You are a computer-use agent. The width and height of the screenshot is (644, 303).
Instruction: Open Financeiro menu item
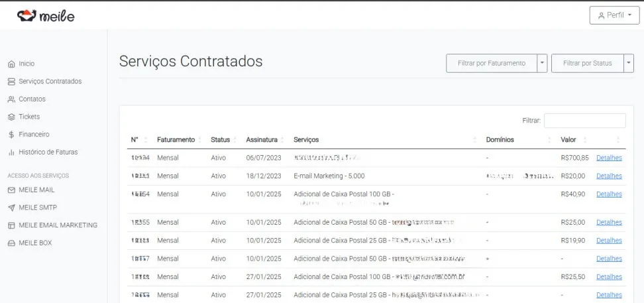[x=34, y=135]
